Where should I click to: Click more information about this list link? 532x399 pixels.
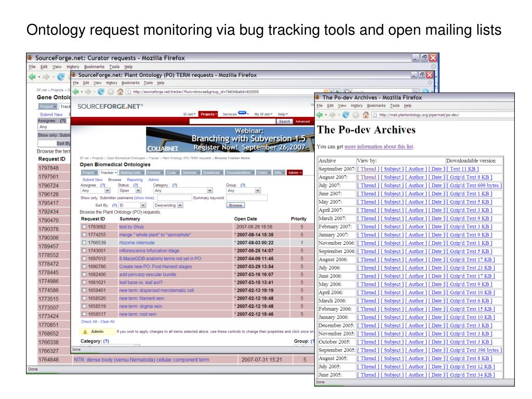pos(379,147)
